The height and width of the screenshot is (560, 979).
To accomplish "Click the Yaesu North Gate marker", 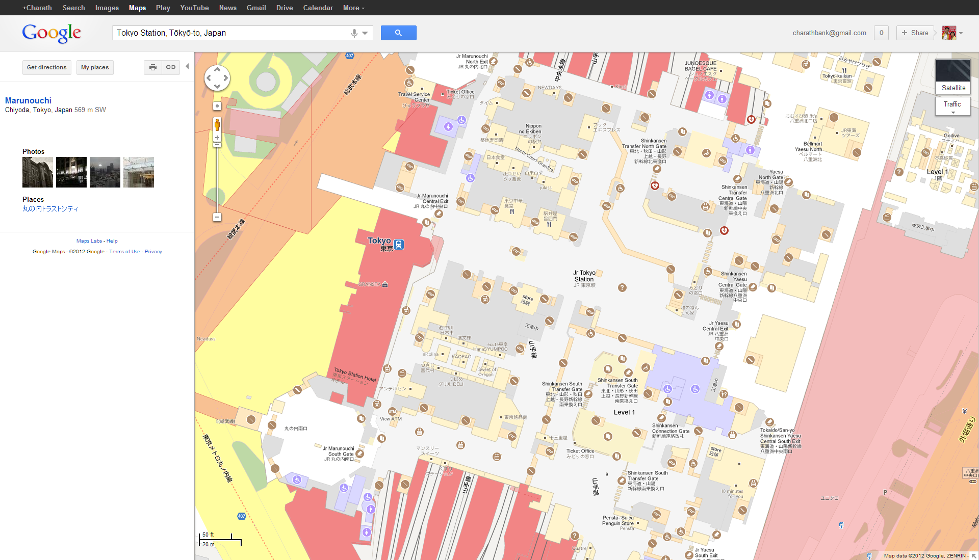I will (x=788, y=182).
